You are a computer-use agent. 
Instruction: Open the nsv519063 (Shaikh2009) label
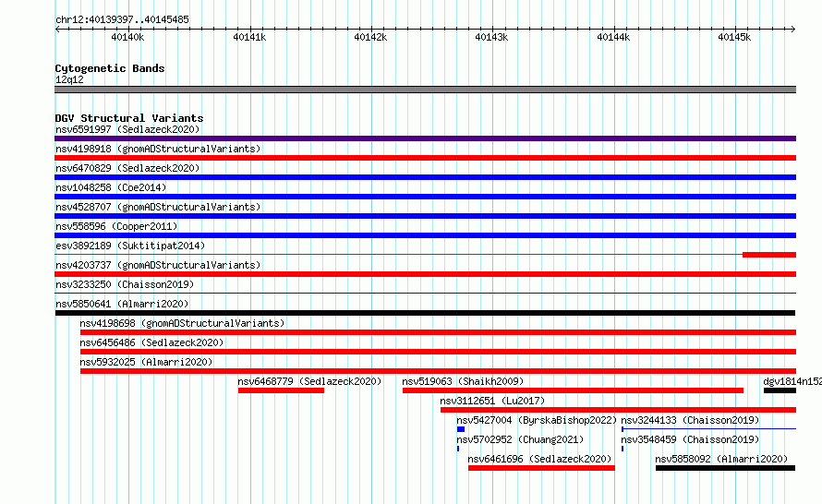[x=463, y=381]
